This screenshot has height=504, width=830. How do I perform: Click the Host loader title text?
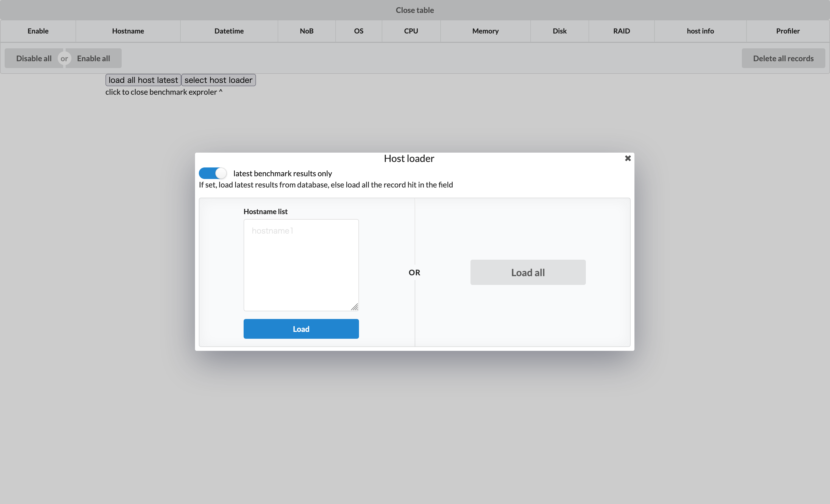409,159
